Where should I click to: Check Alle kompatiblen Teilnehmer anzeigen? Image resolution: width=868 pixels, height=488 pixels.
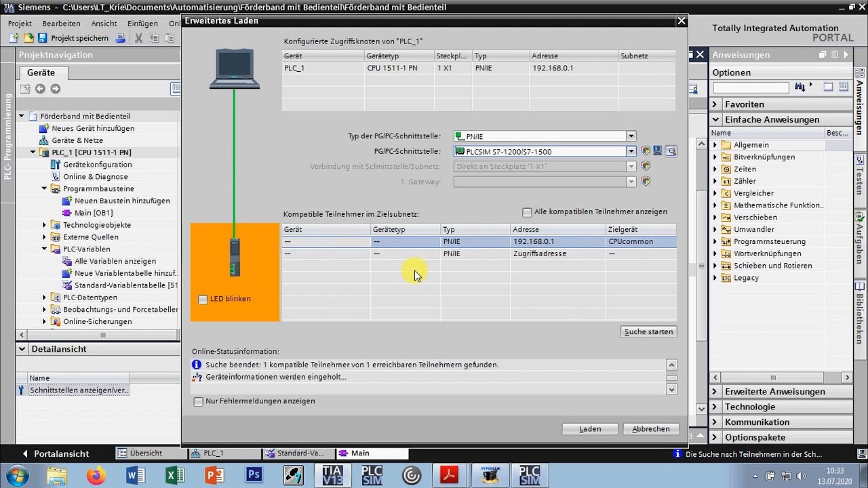coord(527,212)
